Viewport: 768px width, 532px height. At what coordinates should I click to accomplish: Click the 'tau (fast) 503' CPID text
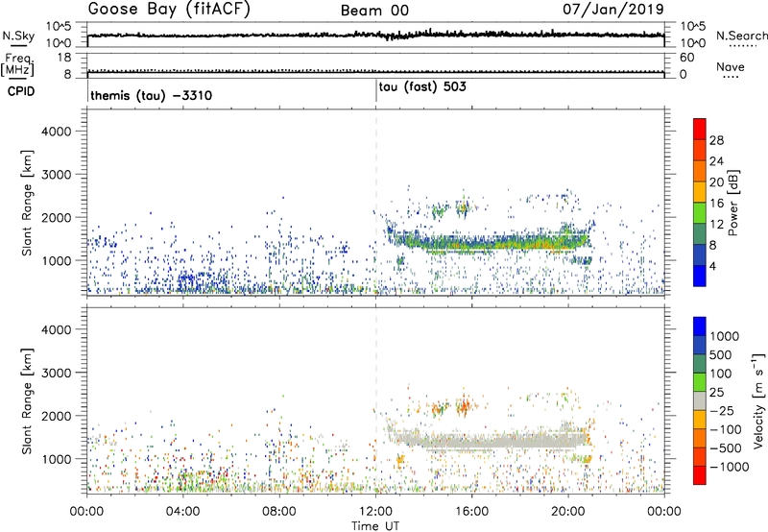coord(422,87)
